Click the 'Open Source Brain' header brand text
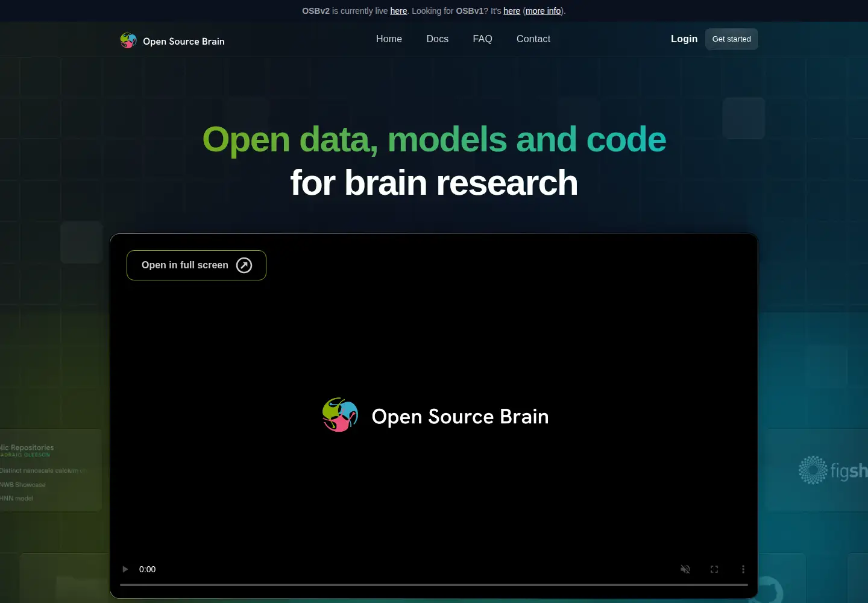This screenshot has height=603, width=868. (184, 41)
